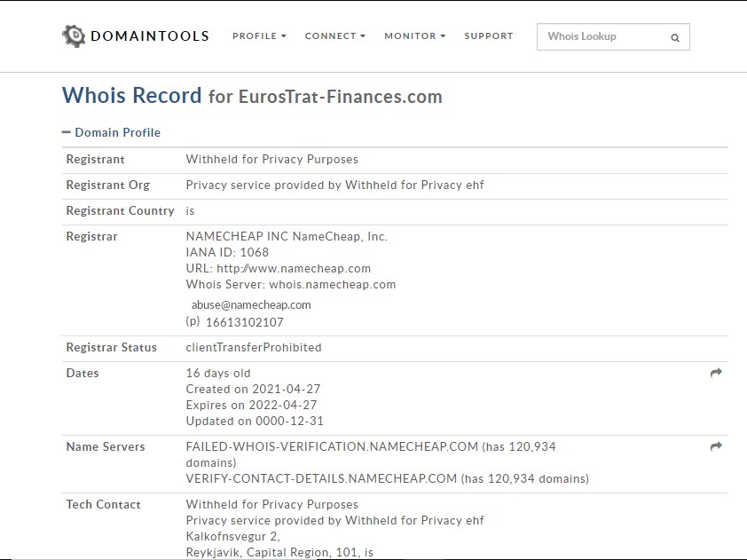
Task: Click the Domain Profile heading link
Action: (x=117, y=131)
